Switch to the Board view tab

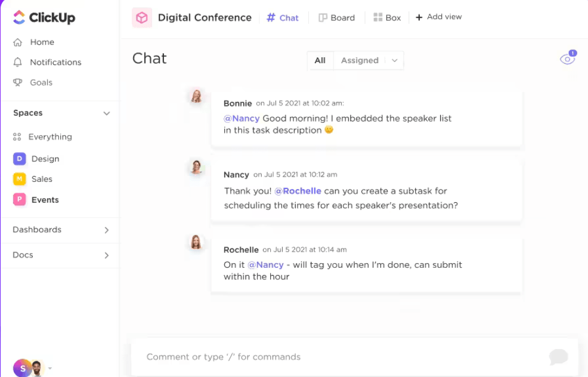coord(336,18)
